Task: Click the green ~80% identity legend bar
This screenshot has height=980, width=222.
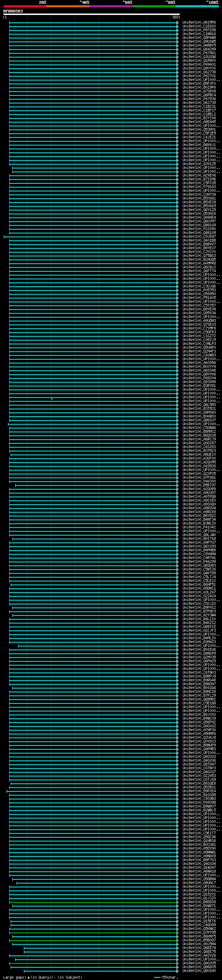Action: pos(154,6)
